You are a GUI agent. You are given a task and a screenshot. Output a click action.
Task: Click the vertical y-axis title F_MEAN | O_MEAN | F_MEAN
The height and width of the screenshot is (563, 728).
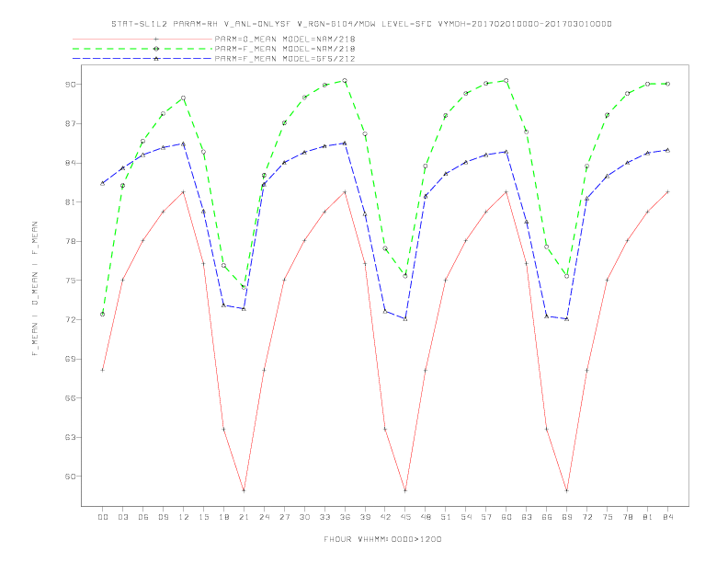[x=35, y=289]
